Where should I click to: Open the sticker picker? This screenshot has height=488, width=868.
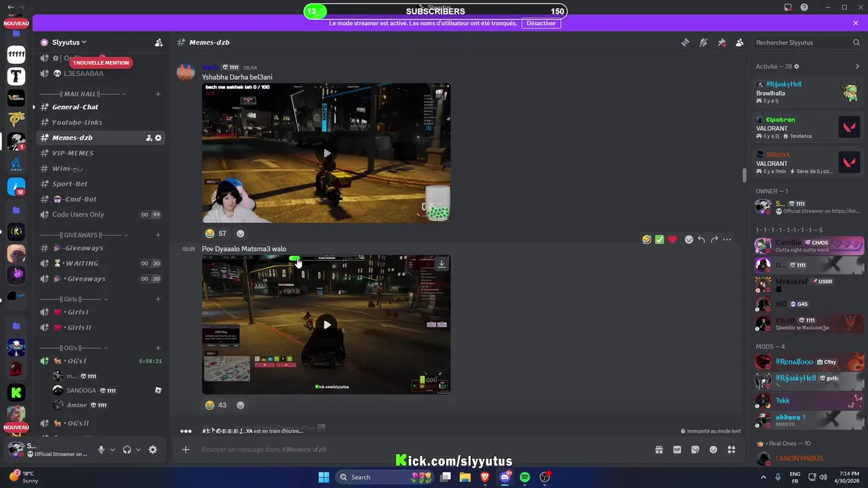point(695,449)
